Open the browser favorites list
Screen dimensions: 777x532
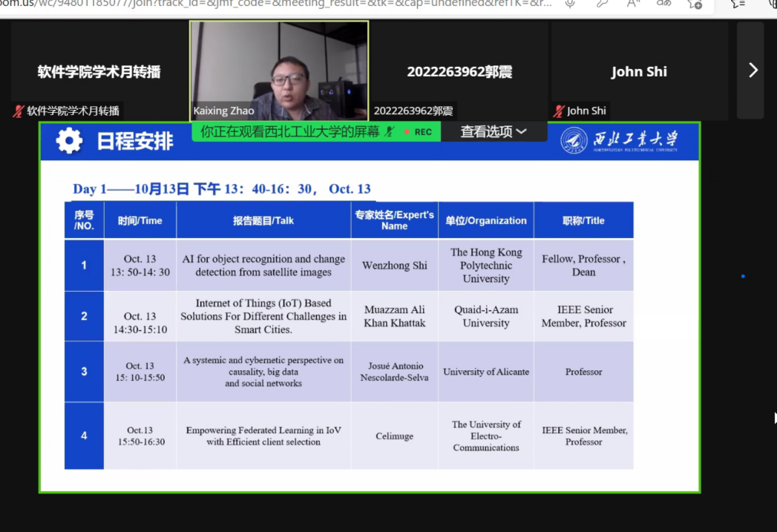pyautogui.click(x=738, y=4)
